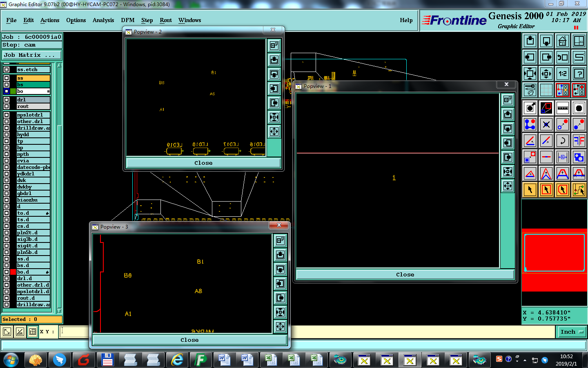Select the rotate arrow tool
Screen dimensions: 588x368
coord(563,141)
